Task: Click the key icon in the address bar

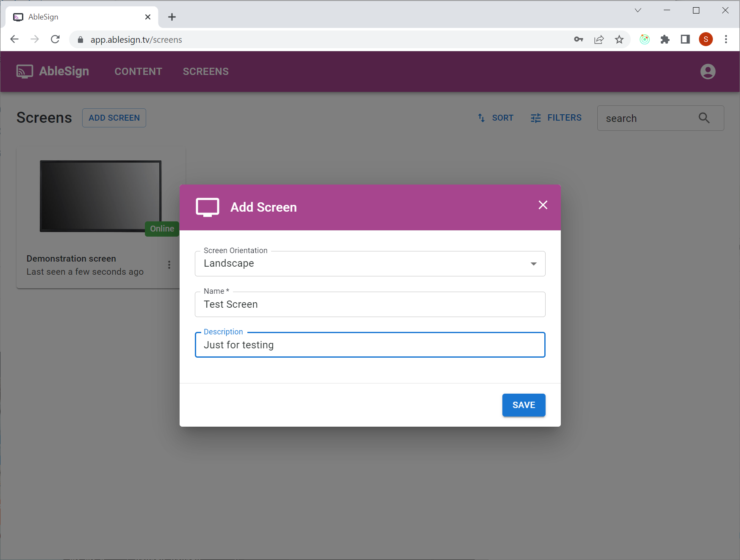Action: pyautogui.click(x=578, y=39)
